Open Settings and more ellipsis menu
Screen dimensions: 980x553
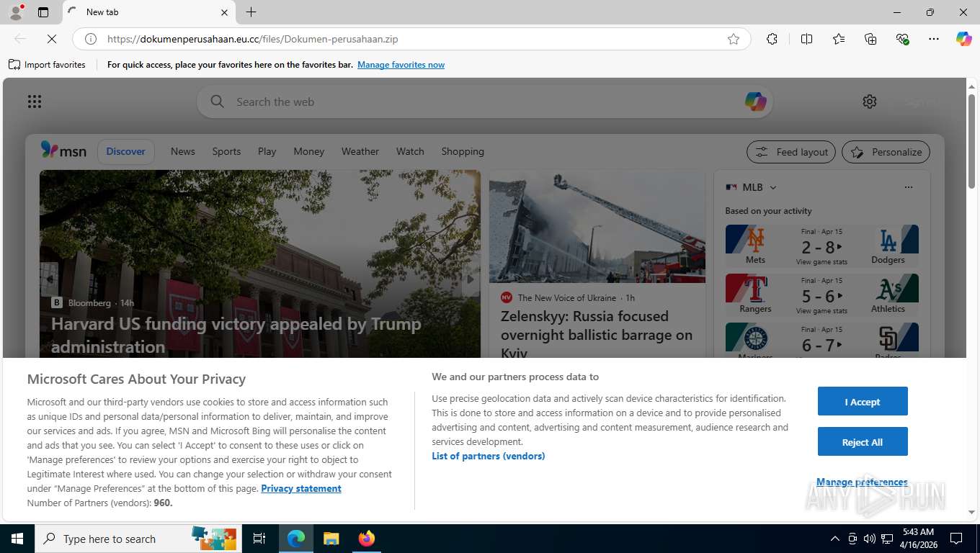[x=934, y=39]
